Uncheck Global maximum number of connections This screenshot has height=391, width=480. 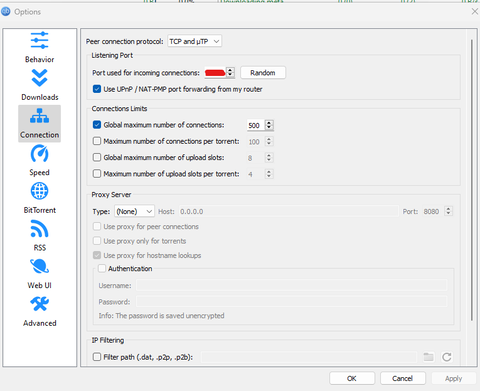(97, 125)
